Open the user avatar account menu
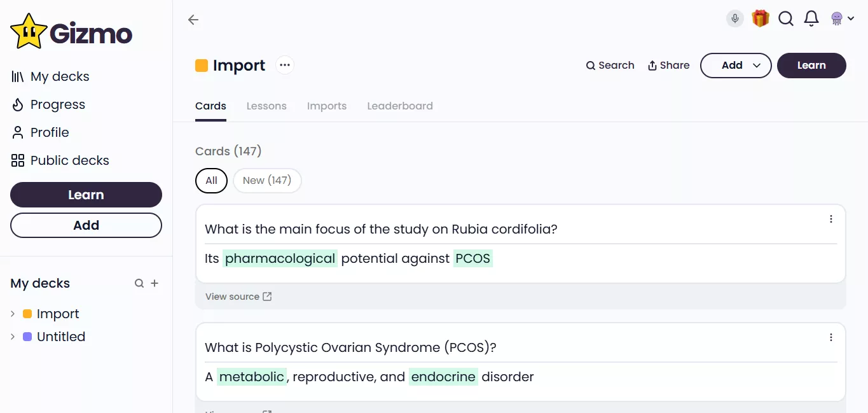868x413 pixels. (842, 18)
